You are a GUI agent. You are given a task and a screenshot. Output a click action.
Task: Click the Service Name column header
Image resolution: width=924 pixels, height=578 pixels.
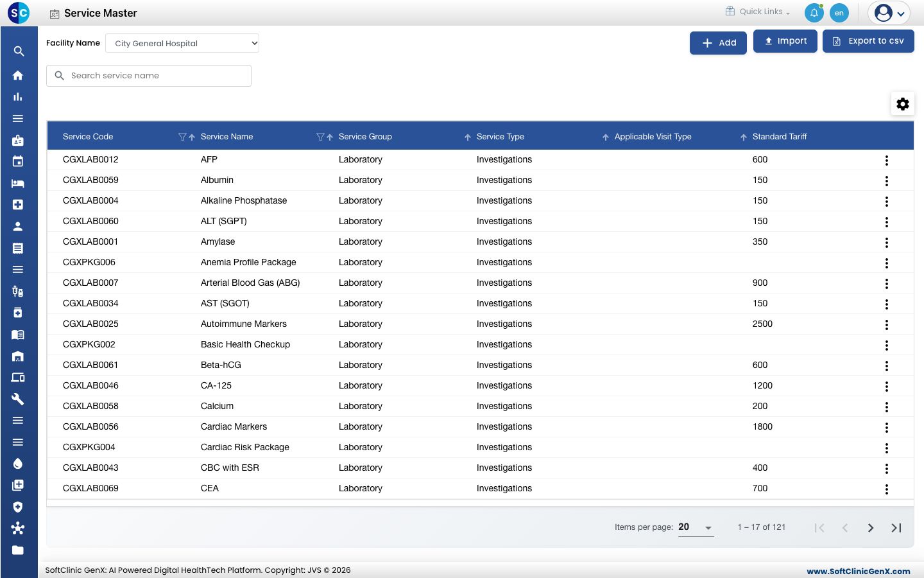pyautogui.click(x=227, y=137)
